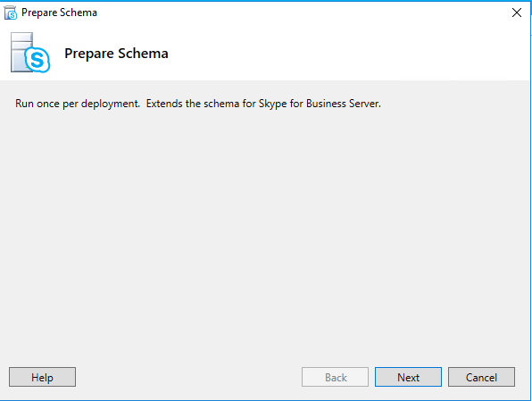Click the white header banner background
The width and height of the screenshot is (532, 401).
339,53
